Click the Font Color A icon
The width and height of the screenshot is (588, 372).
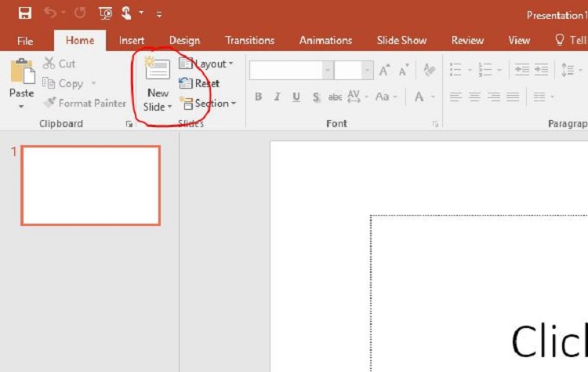(419, 97)
